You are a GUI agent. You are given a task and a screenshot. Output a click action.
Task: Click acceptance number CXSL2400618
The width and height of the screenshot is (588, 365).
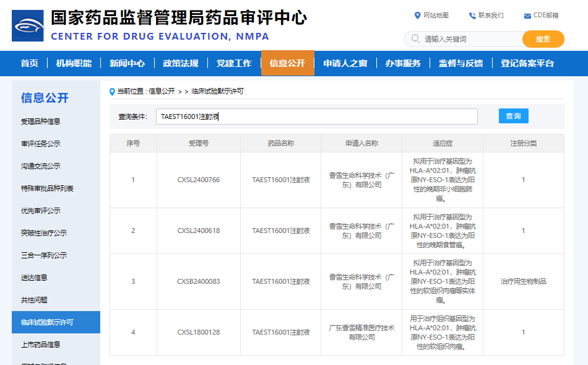click(199, 231)
